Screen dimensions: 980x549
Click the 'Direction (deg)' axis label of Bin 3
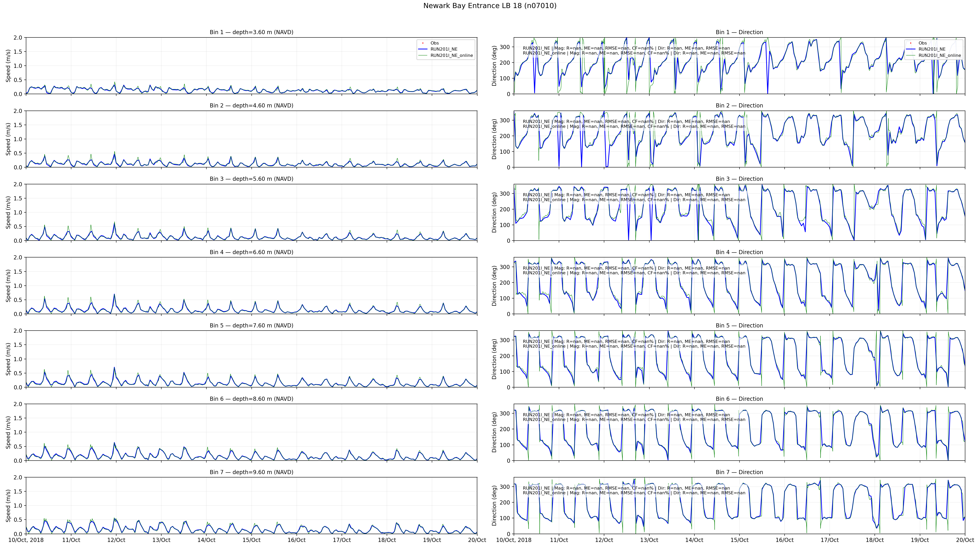tap(495, 212)
